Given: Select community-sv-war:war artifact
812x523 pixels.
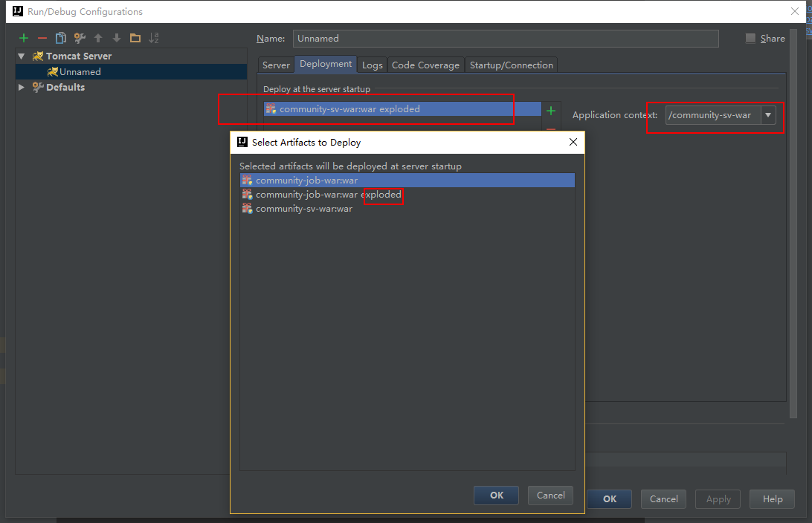Looking at the screenshot, I should (x=407, y=209).
